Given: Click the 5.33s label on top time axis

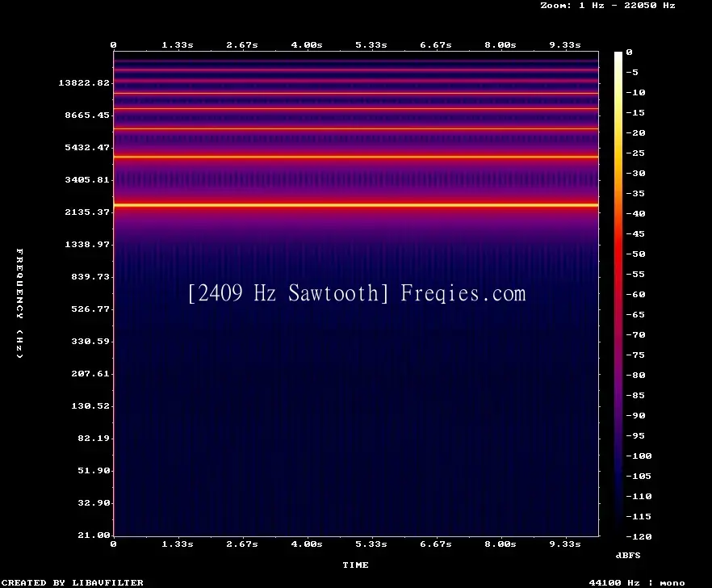Looking at the screenshot, I should tap(371, 45).
